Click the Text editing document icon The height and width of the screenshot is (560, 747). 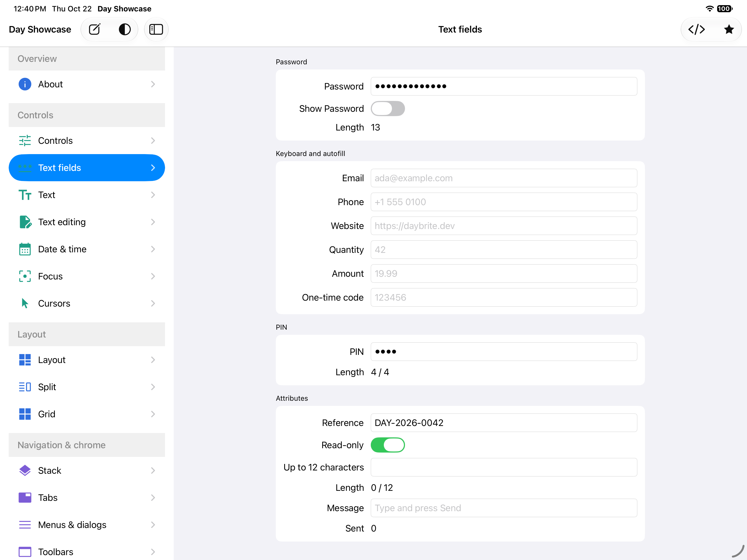click(x=25, y=222)
